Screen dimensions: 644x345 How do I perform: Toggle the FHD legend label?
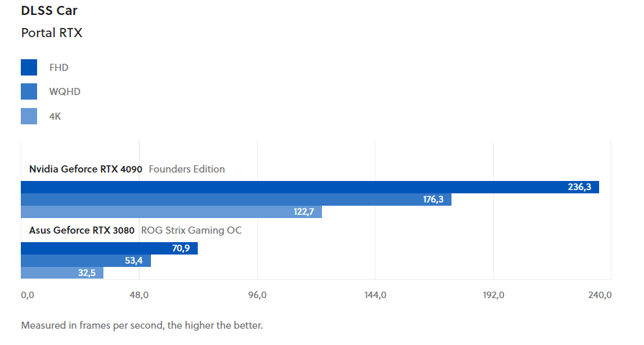(x=59, y=68)
